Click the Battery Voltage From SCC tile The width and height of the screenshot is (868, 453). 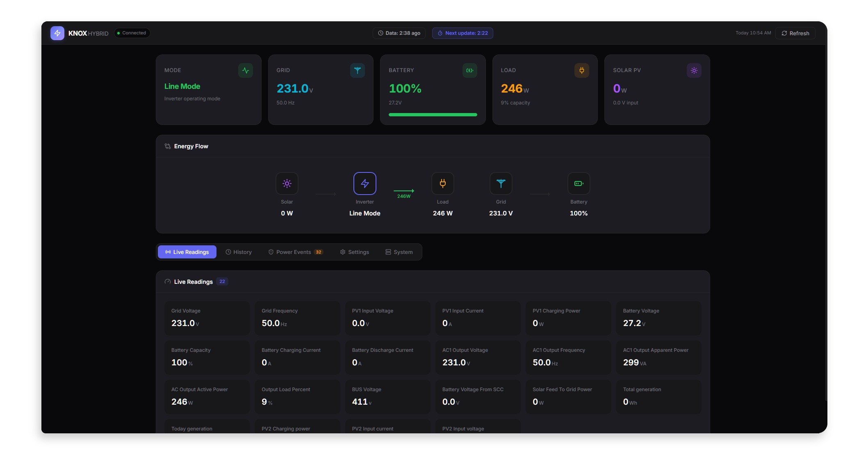478,397
